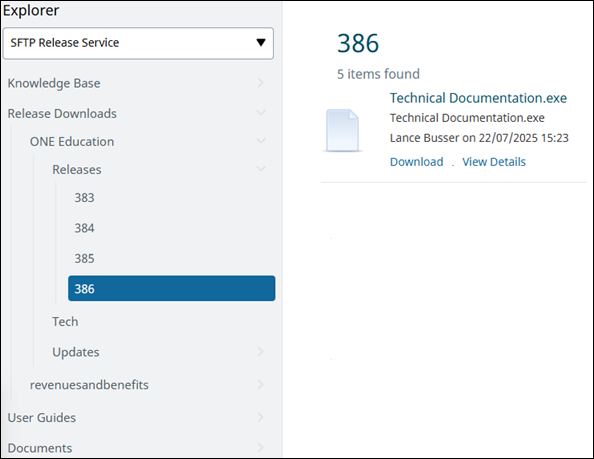Collapse the Release Downloads chevron
Screen dimensions: 594x459
pos(261,113)
